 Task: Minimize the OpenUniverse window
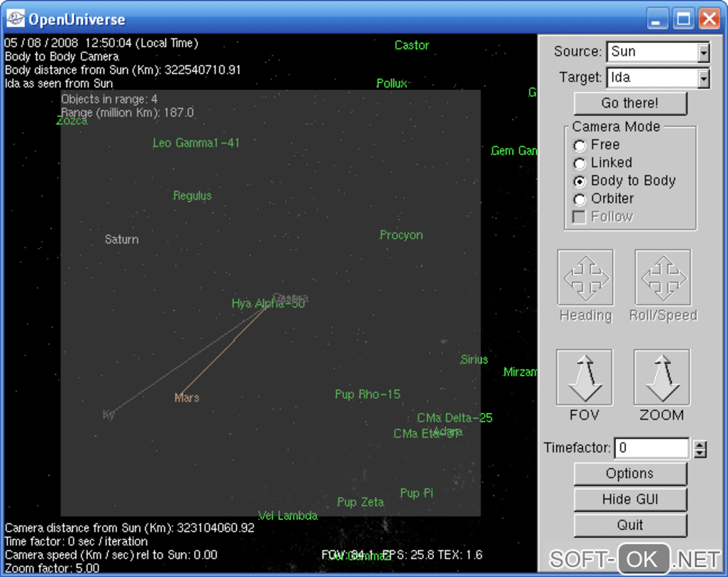[657, 19]
